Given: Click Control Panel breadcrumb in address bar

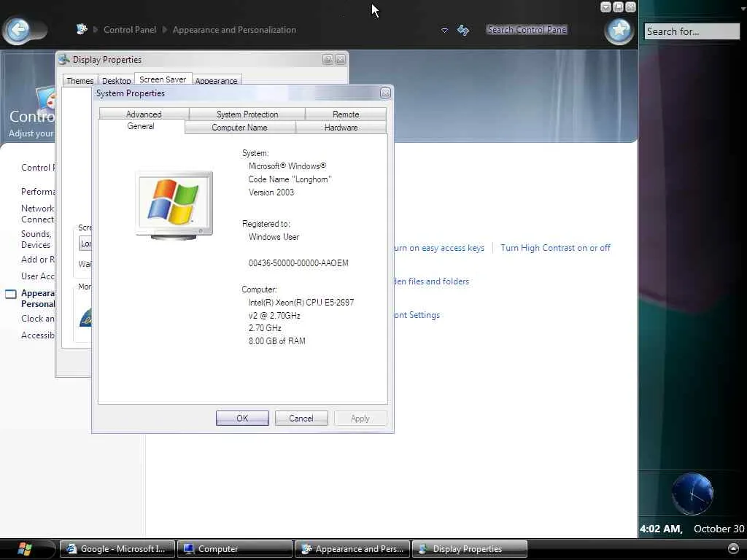Looking at the screenshot, I should point(130,29).
